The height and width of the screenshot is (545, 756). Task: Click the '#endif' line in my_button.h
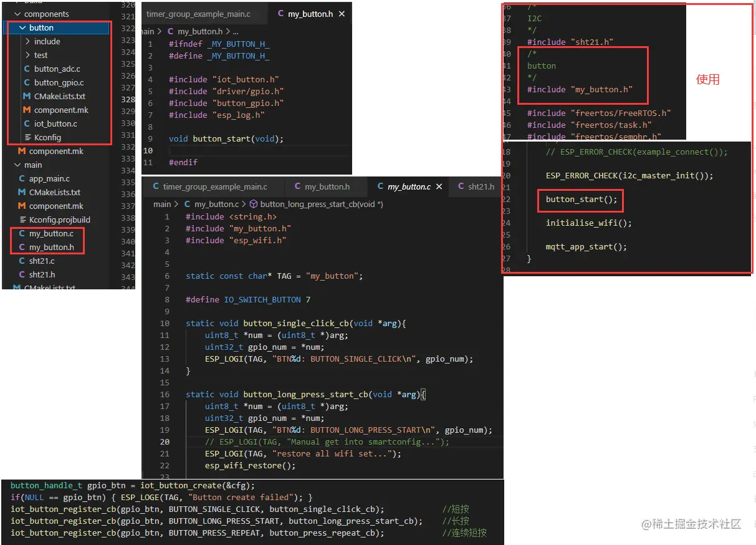[x=183, y=162]
